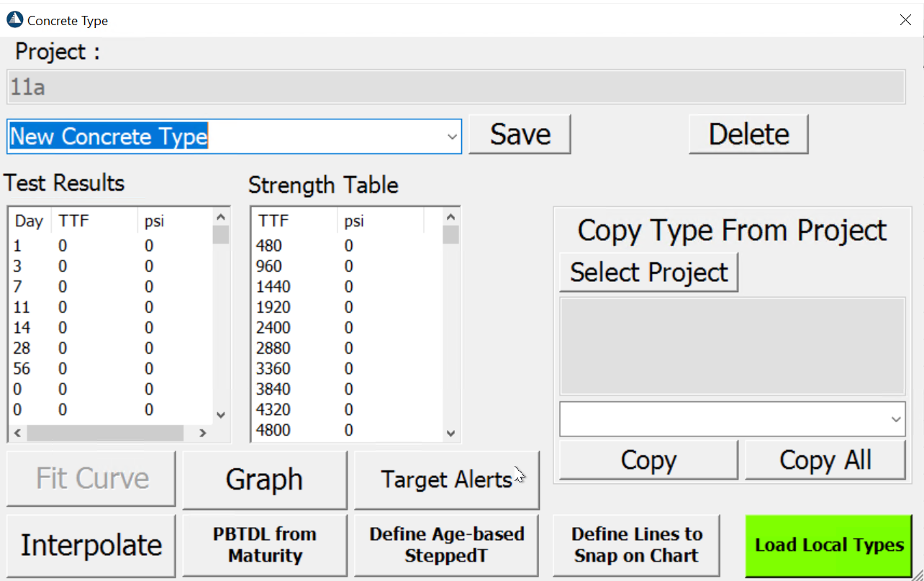924x581 pixels.
Task: Open the Graph view
Action: pos(264,479)
